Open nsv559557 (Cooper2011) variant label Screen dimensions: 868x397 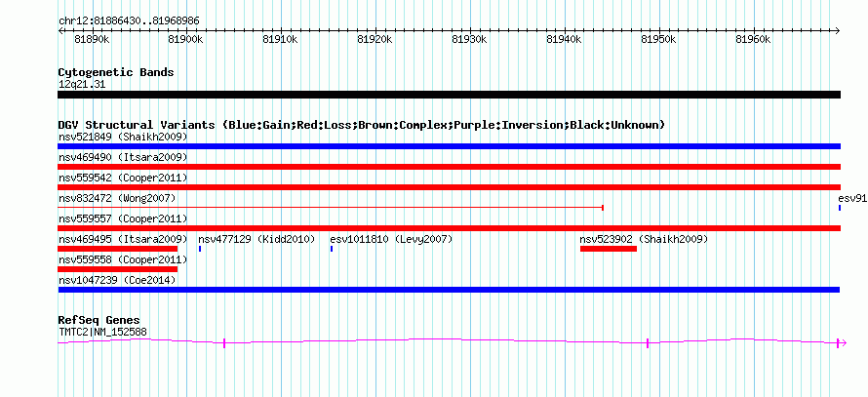[x=123, y=218]
